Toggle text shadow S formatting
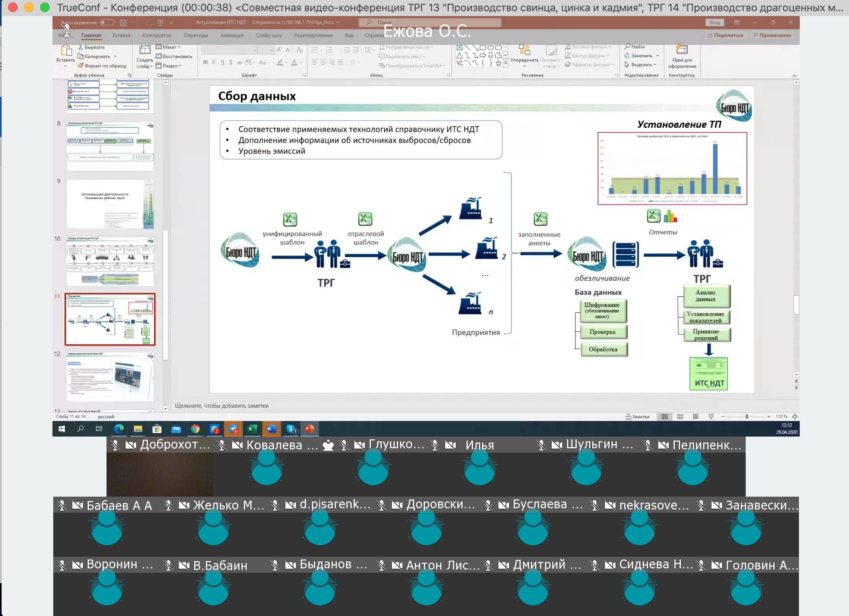The height and width of the screenshot is (616, 849). pos(231,62)
